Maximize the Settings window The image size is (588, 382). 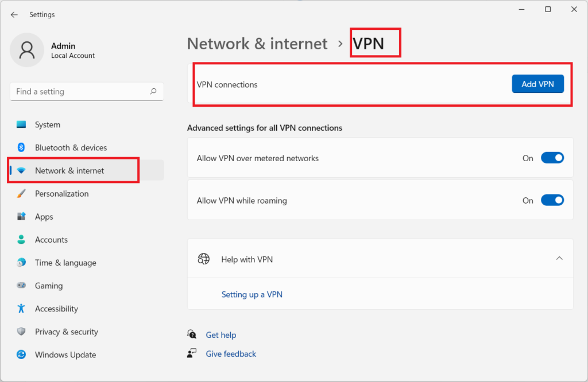point(548,9)
